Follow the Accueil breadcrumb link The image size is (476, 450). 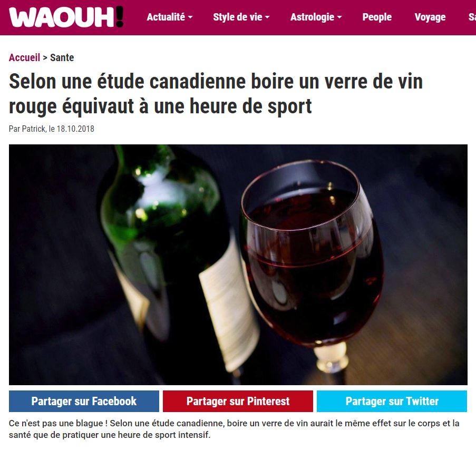point(24,57)
